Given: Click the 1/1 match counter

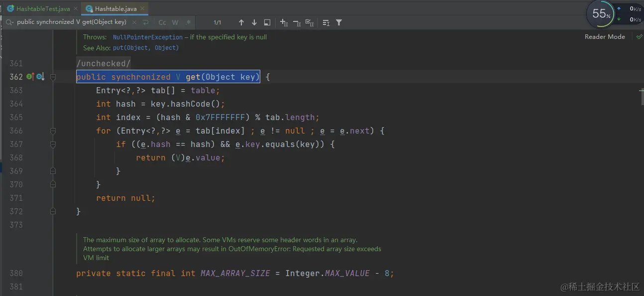Looking at the screenshot, I should [x=217, y=22].
